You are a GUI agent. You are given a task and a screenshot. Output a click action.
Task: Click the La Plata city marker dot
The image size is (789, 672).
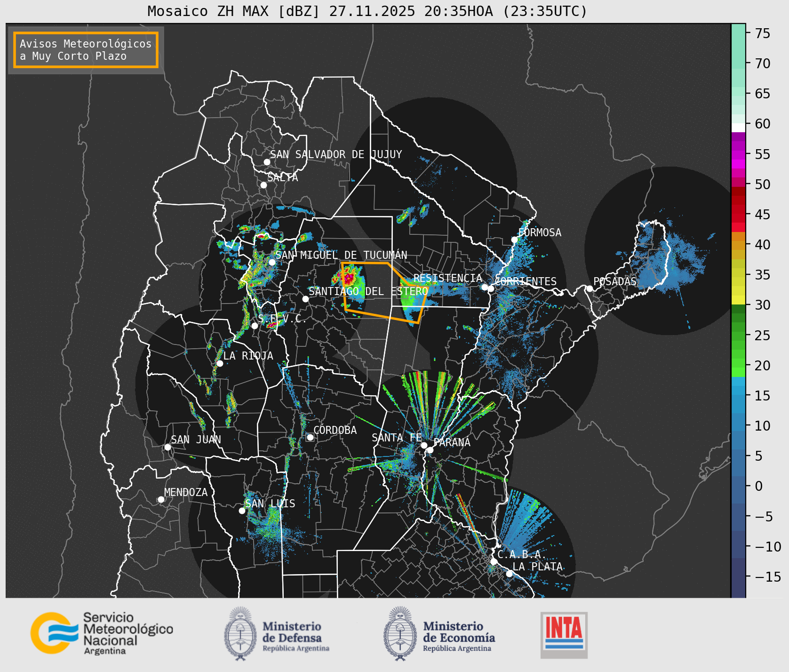pyautogui.click(x=509, y=573)
